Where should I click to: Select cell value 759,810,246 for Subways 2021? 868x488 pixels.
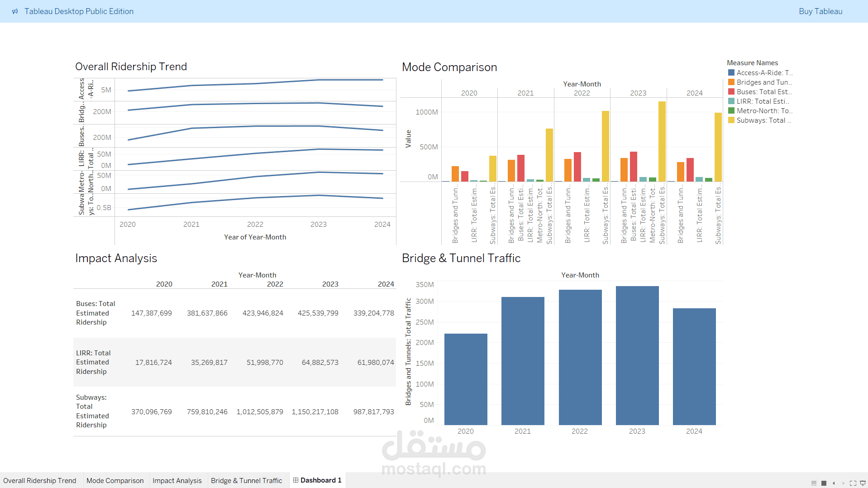coord(207,411)
